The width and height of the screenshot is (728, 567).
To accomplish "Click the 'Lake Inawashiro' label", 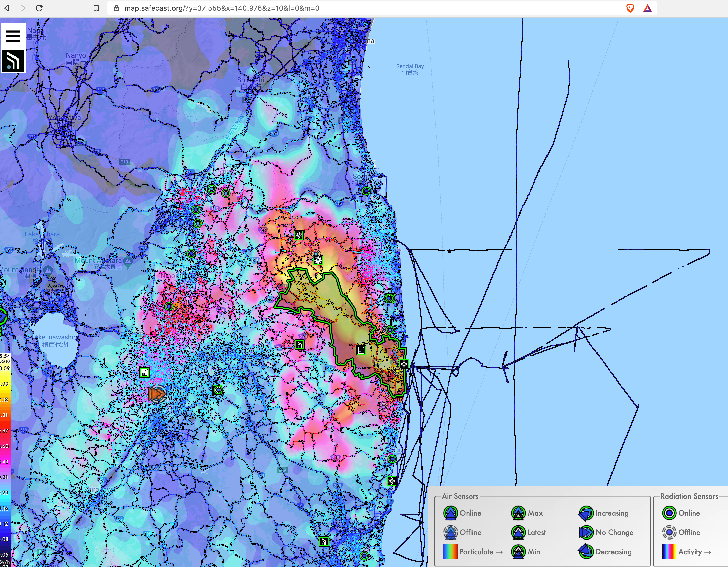I will pyautogui.click(x=55, y=341).
